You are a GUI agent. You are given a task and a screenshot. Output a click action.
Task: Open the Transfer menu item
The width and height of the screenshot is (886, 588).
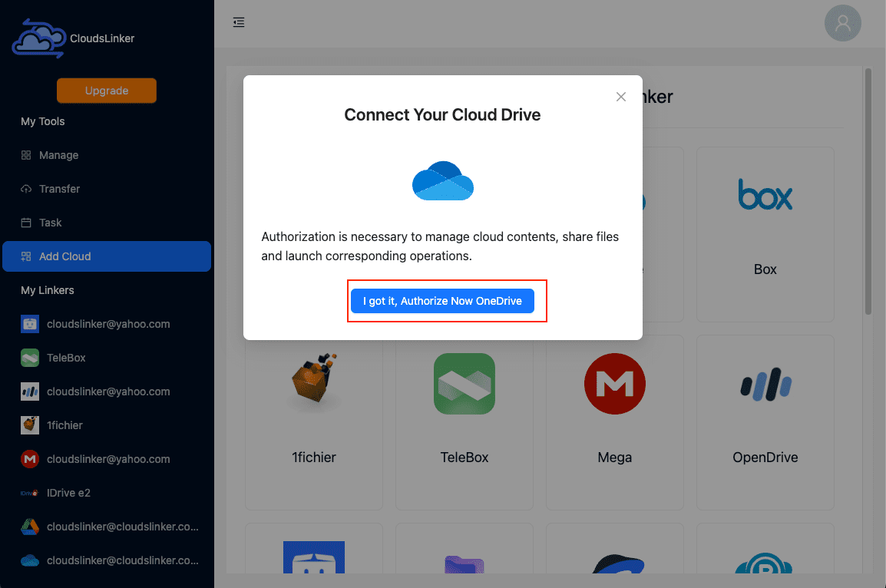(x=106, y=189)
